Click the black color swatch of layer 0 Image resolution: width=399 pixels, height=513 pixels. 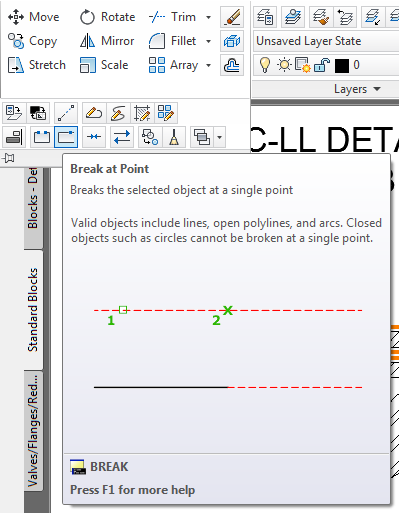click(x=342, y=66)
